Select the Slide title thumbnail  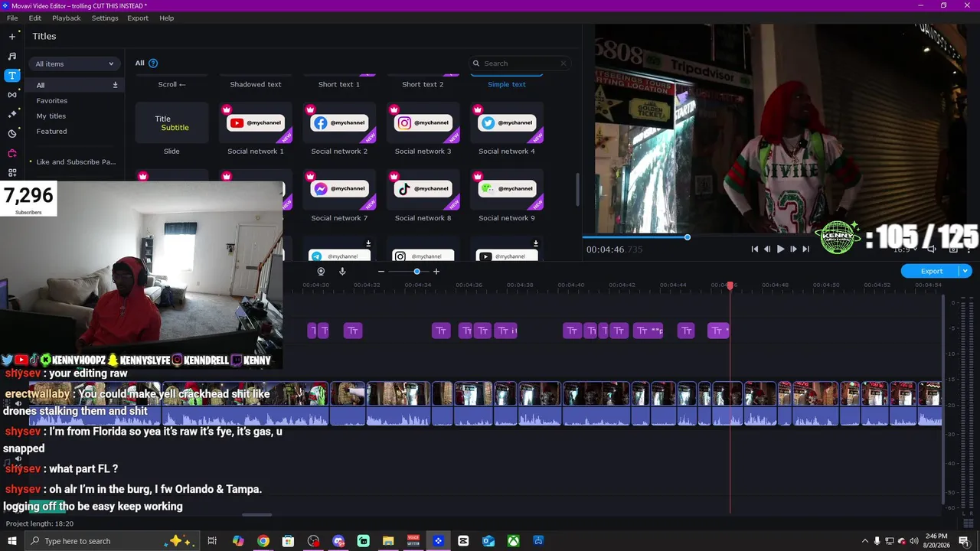(x=171, y=122)
